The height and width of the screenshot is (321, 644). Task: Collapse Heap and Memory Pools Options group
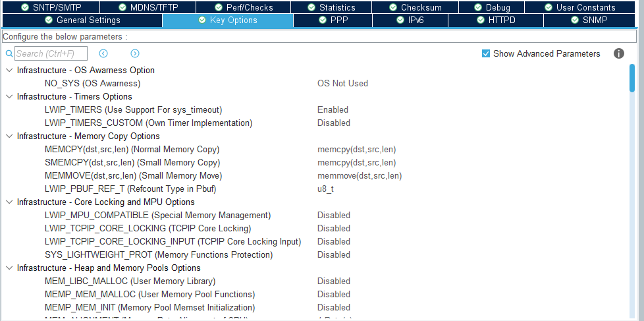point(9,268)
